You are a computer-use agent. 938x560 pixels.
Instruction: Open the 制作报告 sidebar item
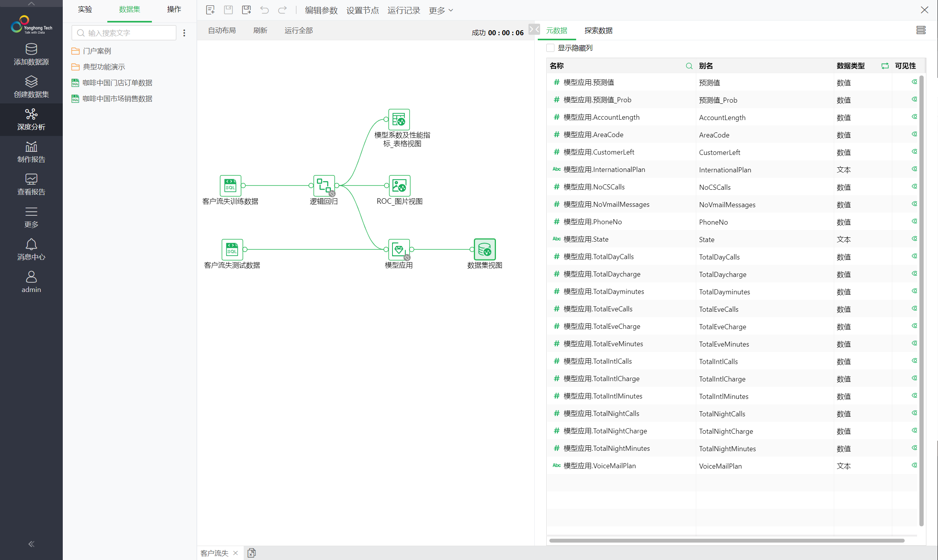[31, 152]
